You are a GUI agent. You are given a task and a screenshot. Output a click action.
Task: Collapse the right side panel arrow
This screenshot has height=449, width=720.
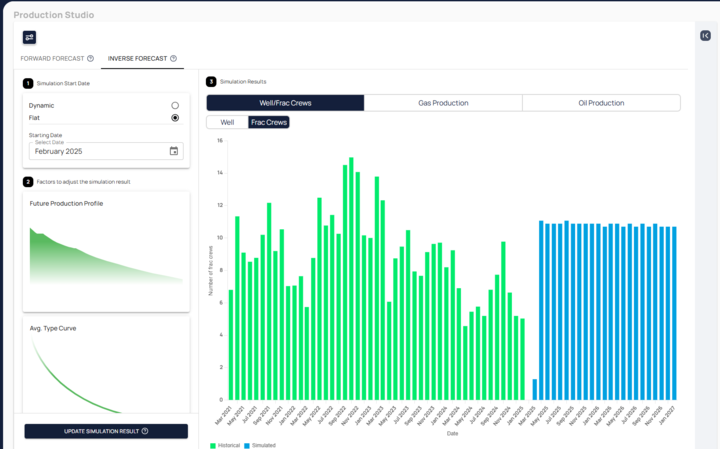[706, 36]
